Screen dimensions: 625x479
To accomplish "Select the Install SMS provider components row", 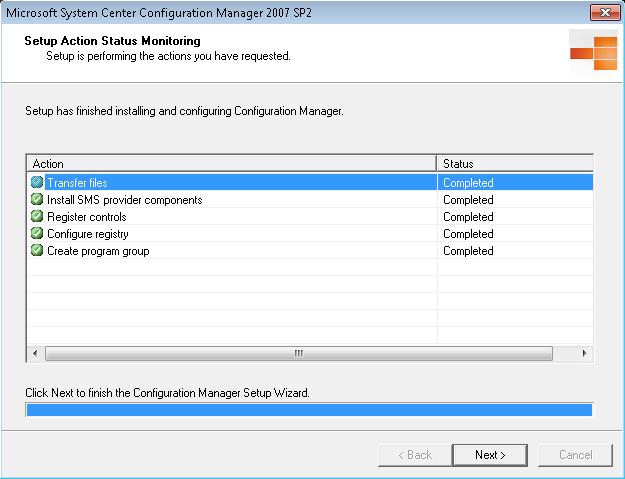I will [311, 199].
